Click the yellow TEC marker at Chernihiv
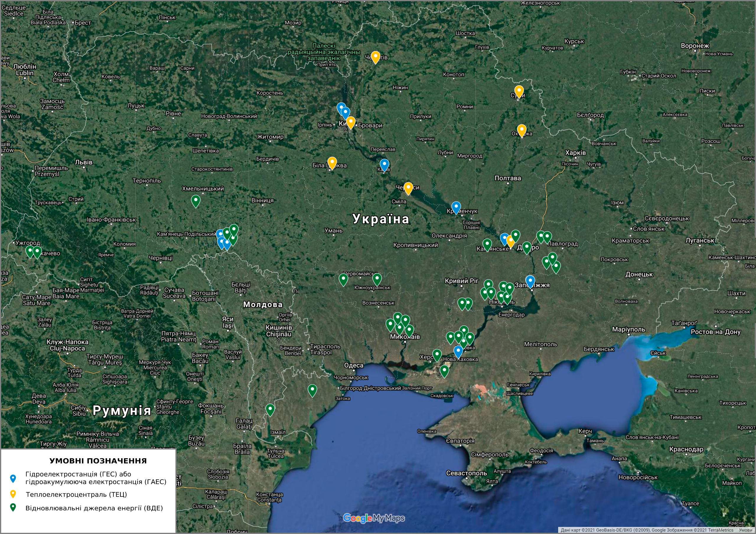 click(x=375, y=57)
